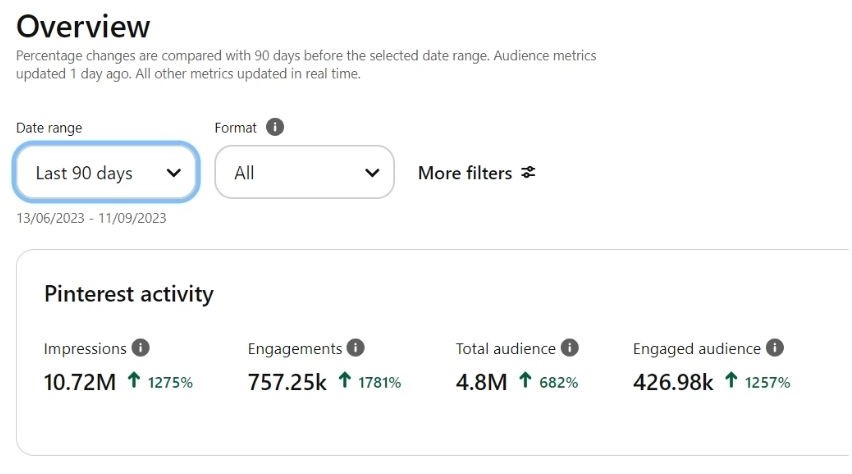The image size is (852, 474).
Task: Select the Total audience value 4.8M
Action: 481,382
